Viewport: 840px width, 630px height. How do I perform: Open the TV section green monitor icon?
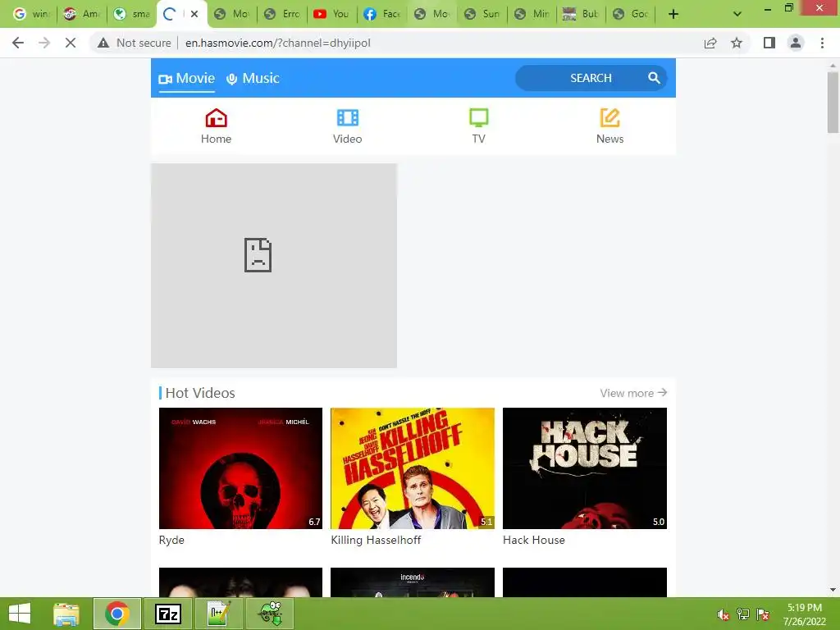click(478, 118)
